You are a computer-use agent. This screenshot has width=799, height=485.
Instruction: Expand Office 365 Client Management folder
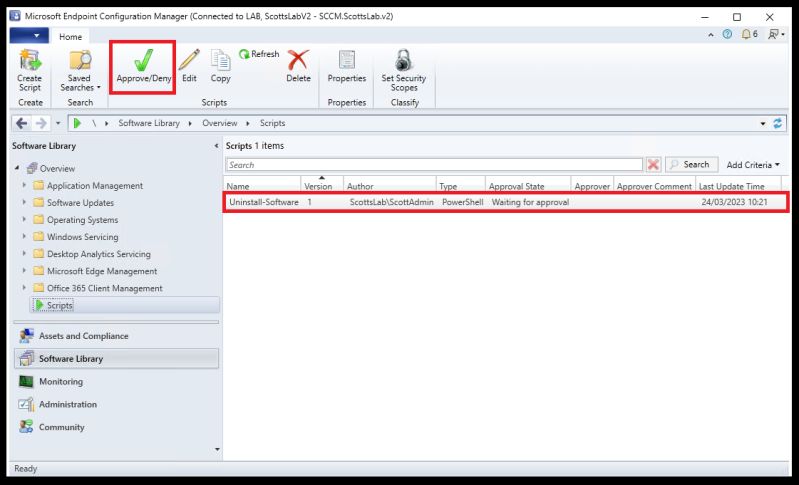point(24,288)
